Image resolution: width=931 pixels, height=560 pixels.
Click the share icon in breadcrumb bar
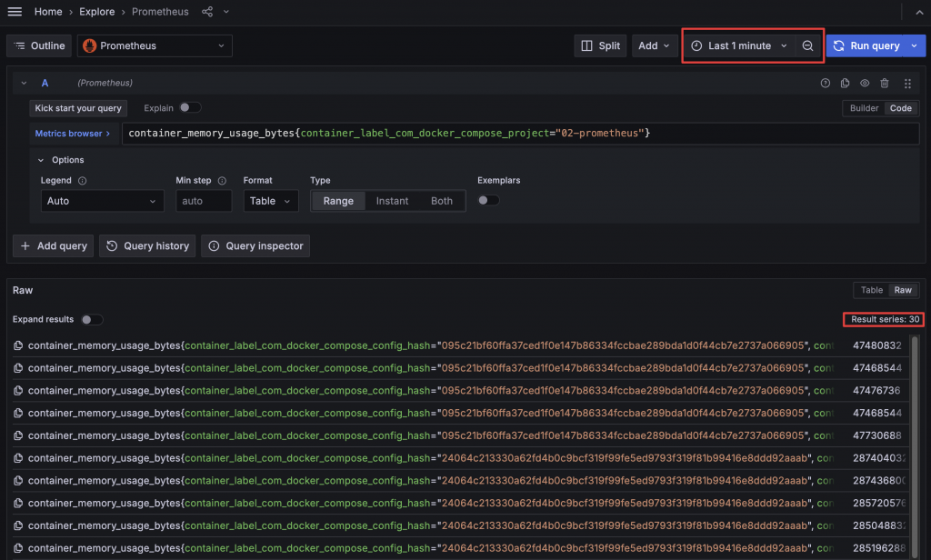coord(207,11)
